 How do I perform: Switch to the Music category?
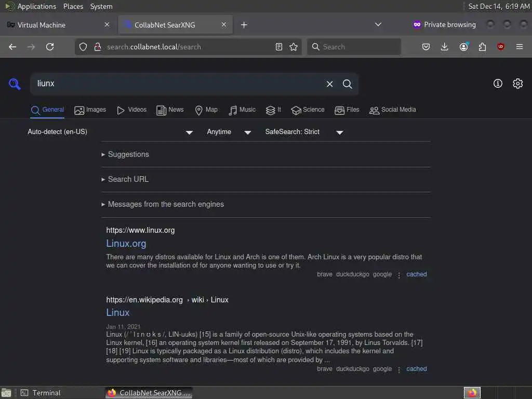[x=242, y=110]
